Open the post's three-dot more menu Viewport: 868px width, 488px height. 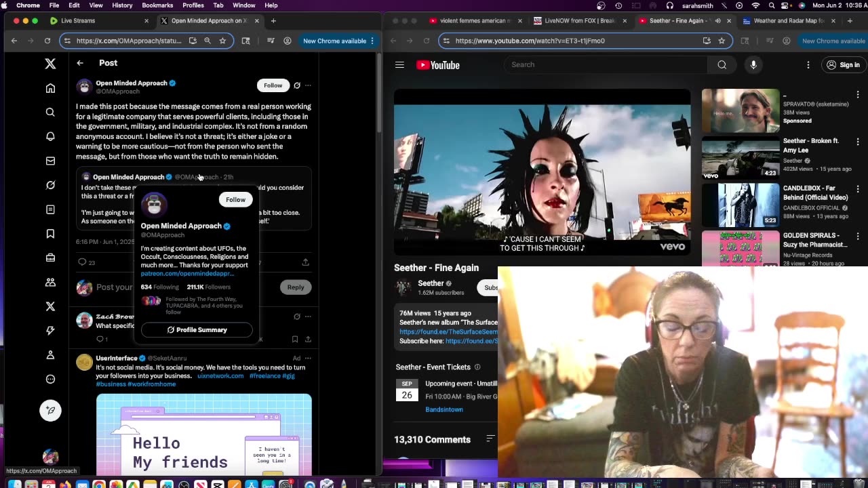(x=308, y=85)
